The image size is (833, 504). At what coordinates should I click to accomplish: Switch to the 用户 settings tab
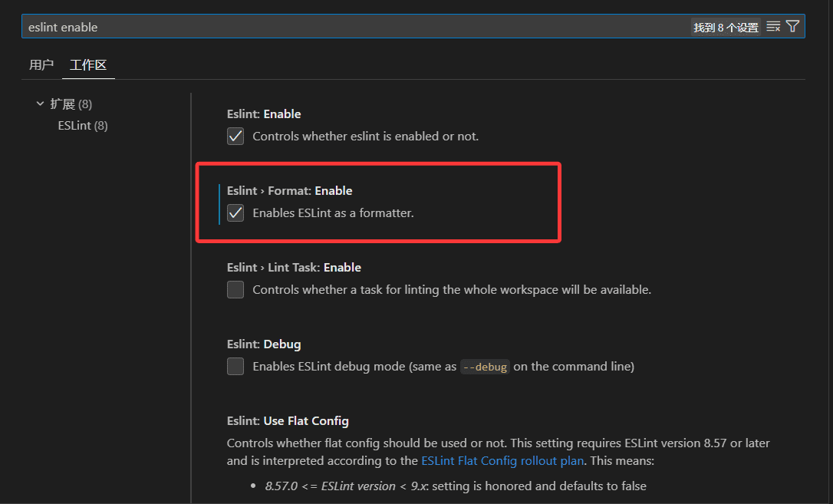[41, 65]
